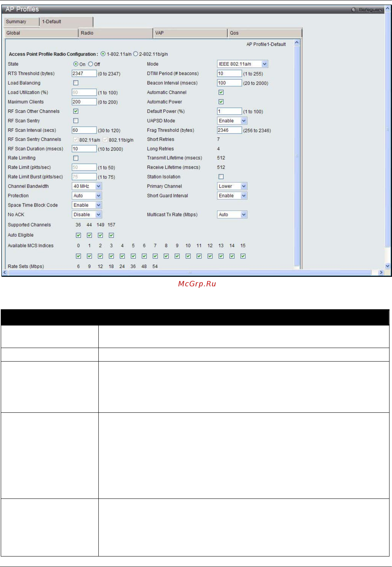Screen dimensions: 392x567
Task: Click the McGrp.Ru link
Action: point(197,284)
